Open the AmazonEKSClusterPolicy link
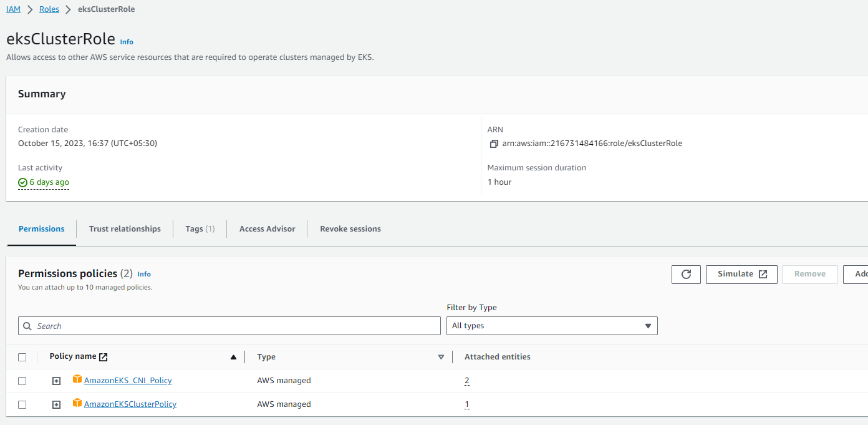The height and width of the screenshot is (425, 868). [x=130, y=404]
